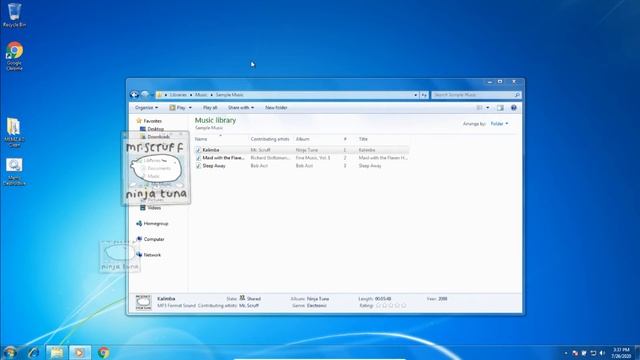Select the Sleep Away file
640x360 pixels.
[301, 166]
